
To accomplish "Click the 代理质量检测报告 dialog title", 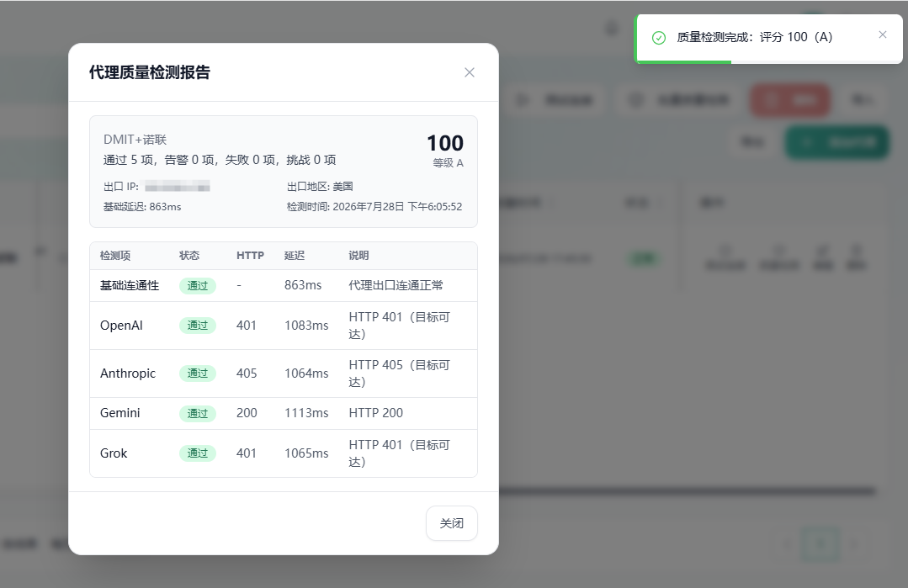I will click(x=150, y=72).
